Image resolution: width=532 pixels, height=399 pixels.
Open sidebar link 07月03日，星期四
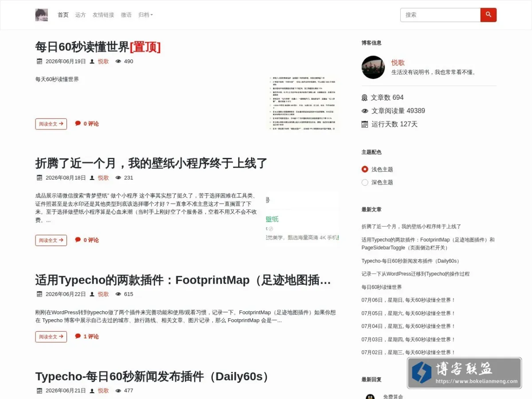[x=408, y=340]
